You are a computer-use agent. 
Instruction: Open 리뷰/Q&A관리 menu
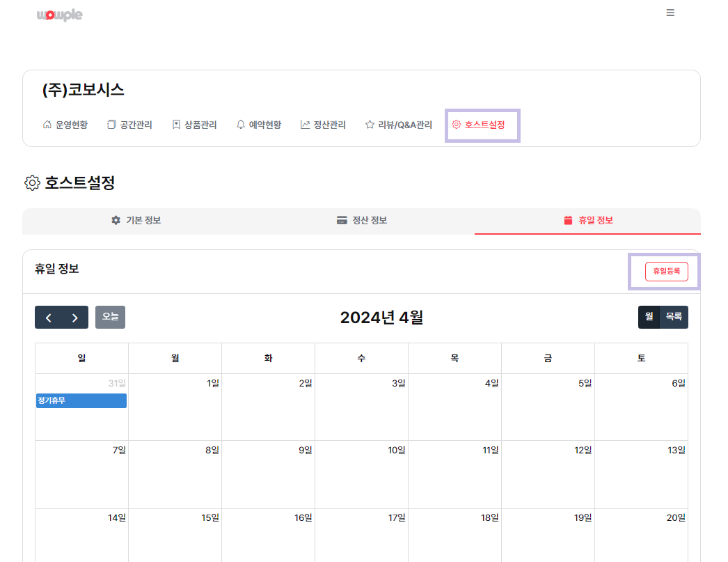tap(399, 125)
